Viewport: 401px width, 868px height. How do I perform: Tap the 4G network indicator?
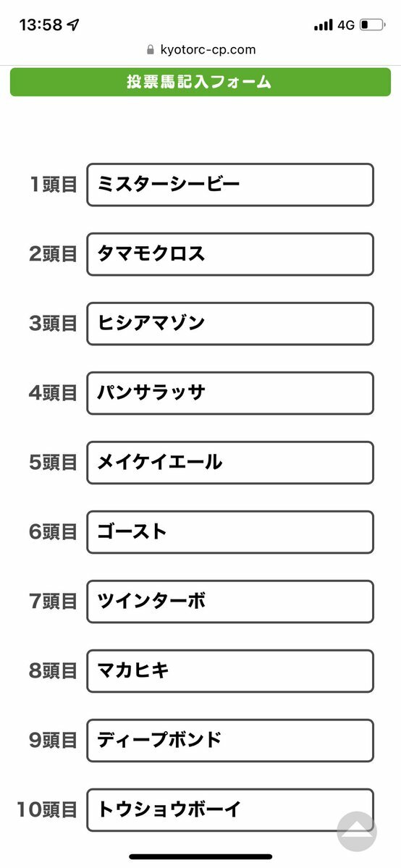coord(345,25)
